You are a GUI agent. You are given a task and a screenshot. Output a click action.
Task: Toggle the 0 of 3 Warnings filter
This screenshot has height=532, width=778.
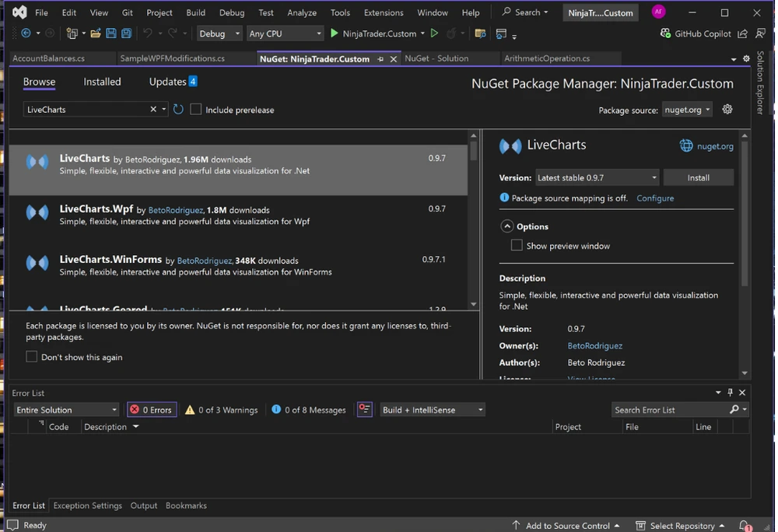[221, 410]
